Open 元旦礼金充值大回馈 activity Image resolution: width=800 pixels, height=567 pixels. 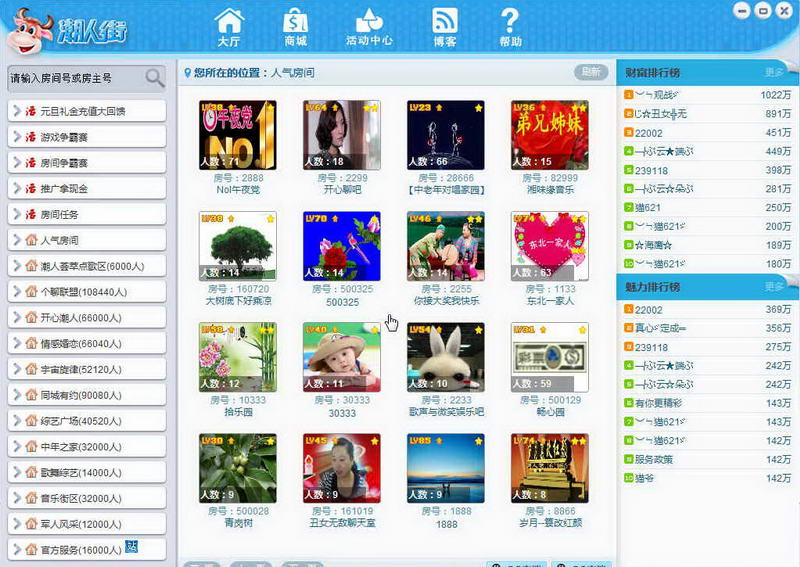[87, 111]
